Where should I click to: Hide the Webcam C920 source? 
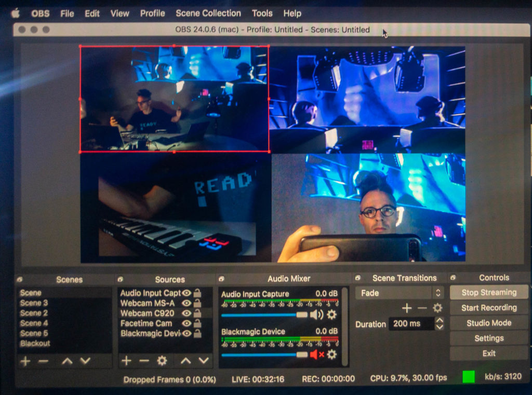click(187, 314)
